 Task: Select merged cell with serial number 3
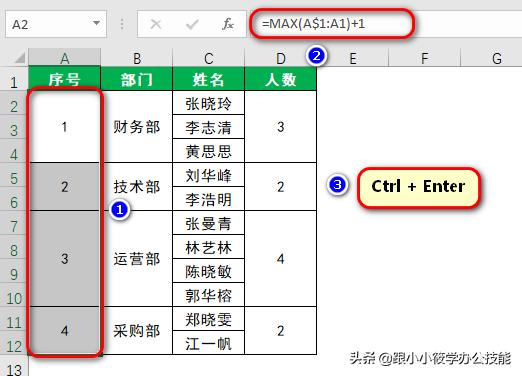[64, 259]
